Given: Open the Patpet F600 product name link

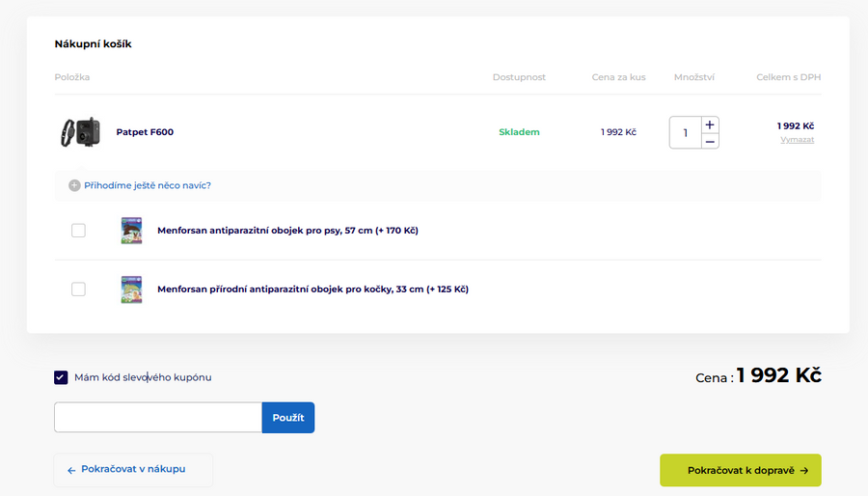Looking at the screenshot, I should pyautogui.click(x=145, y=132).
